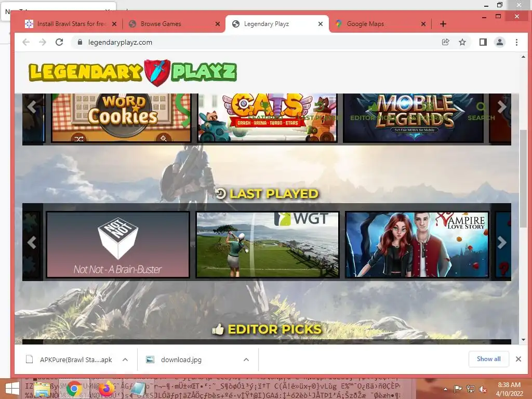Click the network tray icon
The height and width of the screenshot is (399, 532).
click(x=471, y=389)
